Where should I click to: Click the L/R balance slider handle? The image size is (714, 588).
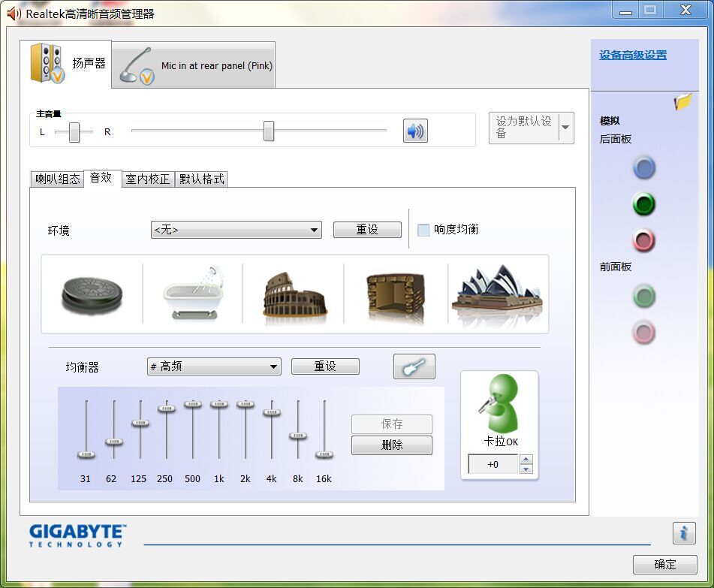point(74,132)
